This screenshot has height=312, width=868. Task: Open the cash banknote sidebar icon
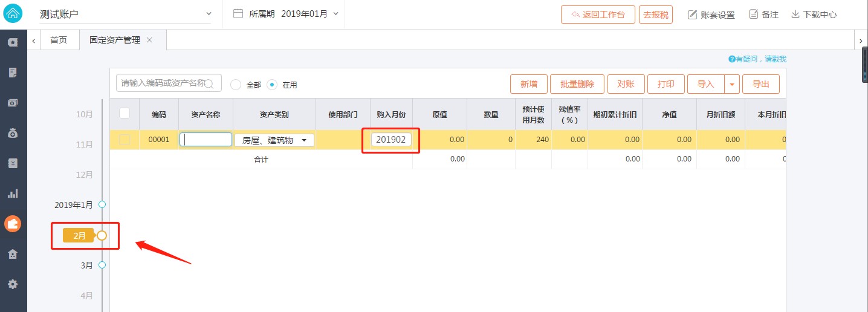13,103
